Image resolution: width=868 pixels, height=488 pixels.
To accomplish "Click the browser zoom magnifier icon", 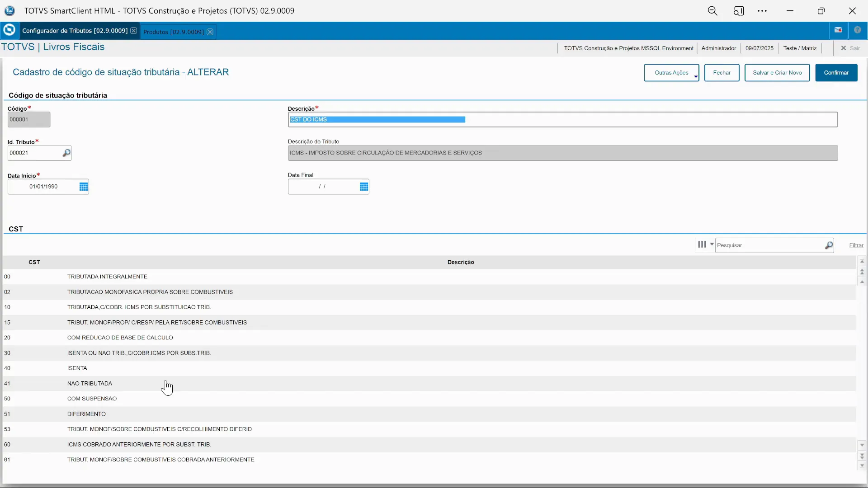I will [712, 11].
